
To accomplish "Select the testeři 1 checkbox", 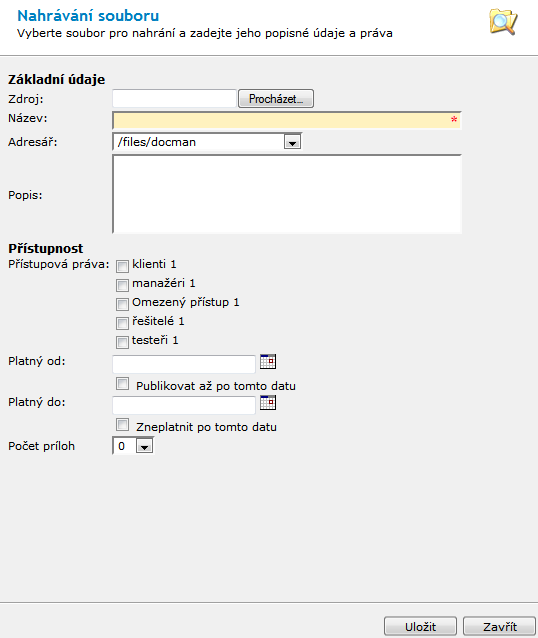I will coord(122,342).
